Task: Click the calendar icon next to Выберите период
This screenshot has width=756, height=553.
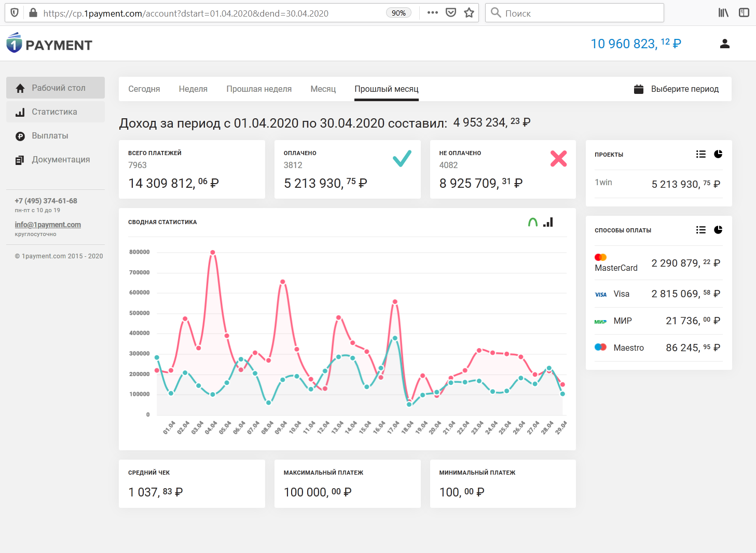Action: (639, 89)
